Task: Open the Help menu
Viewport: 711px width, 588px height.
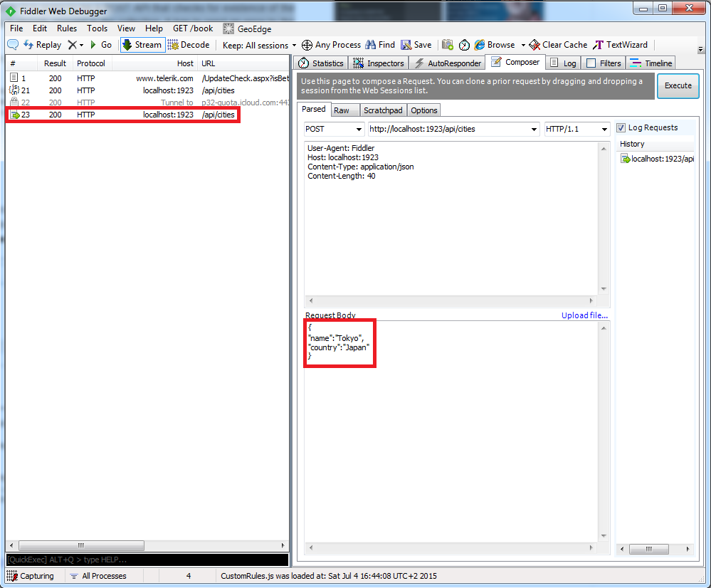Action: tap(154, 28)
